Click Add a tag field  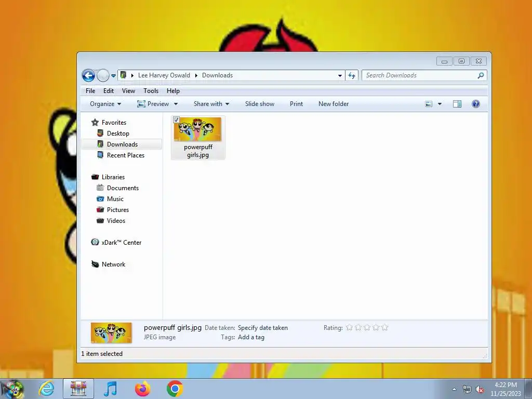[251, 337]
